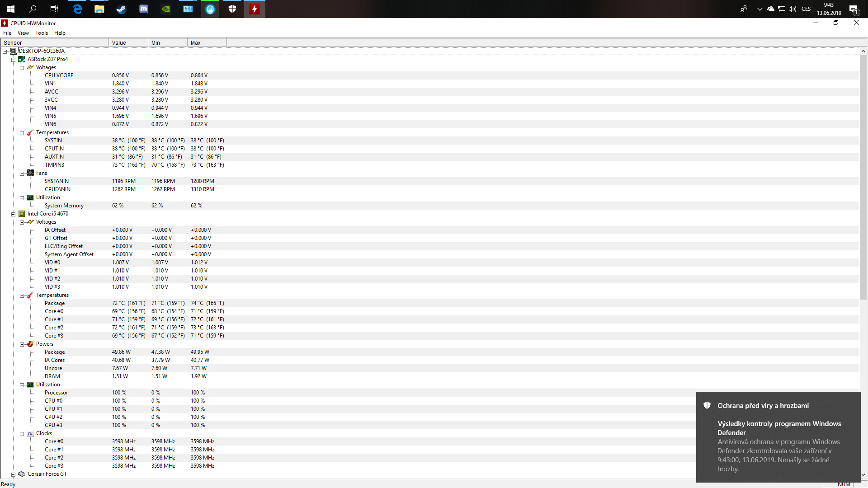Expand the Corsair Force GT node
868x488 pixels.
pos(14,474)
